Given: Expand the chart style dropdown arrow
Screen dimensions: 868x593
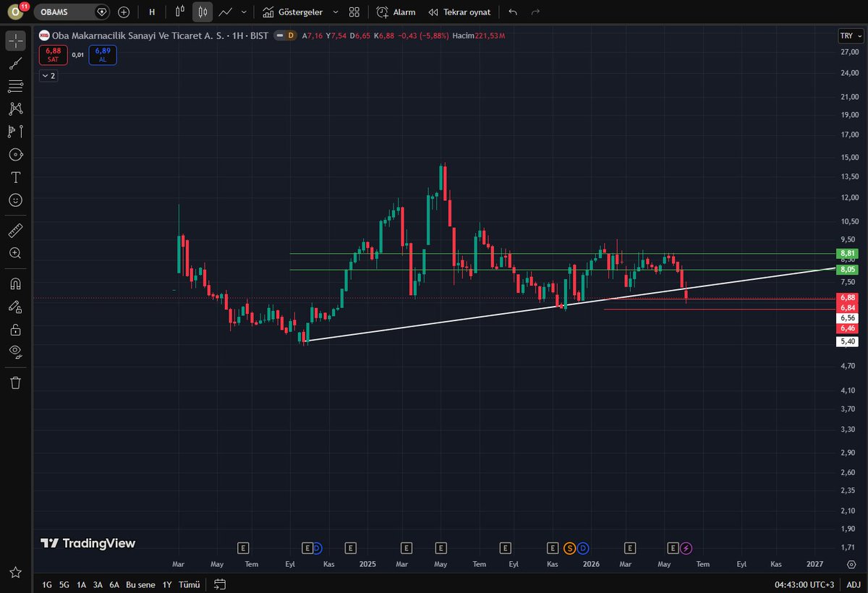Looking at the screenshot, I should click(244, 12).
